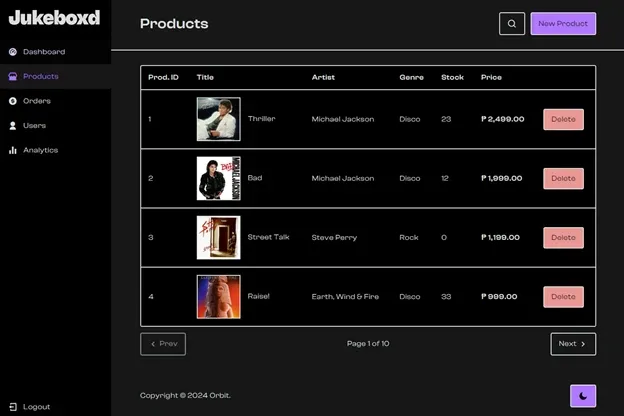This screenshot has width=624, height=416.
Task: Click Disco genre in the Thriller row
Action: tap(410, 119)
